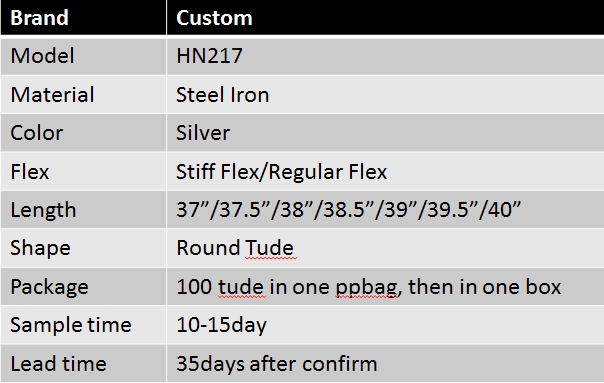This screenshot has height=383, width=604.
Task: Click the Brand header cell
Action: [x=83, y=18]
